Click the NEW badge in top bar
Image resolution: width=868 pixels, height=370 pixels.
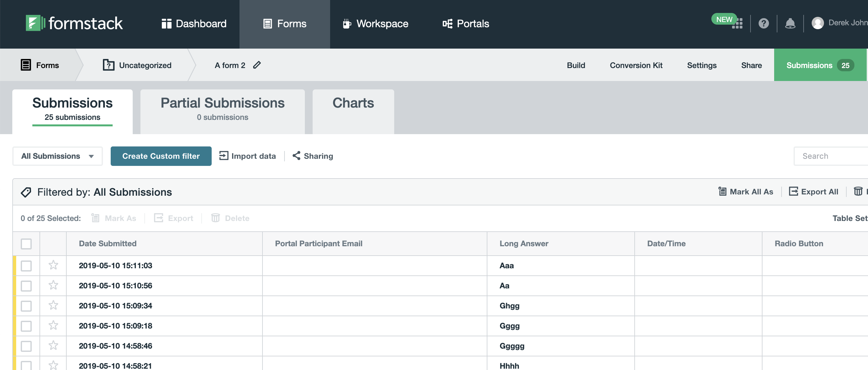(x=724, y=19)
